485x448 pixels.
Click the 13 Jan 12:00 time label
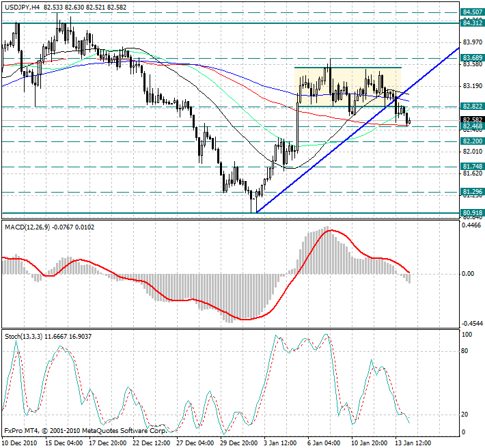pos(414,443)
